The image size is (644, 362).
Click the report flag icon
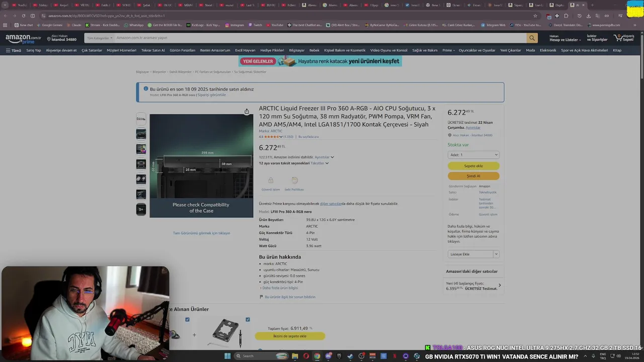coord(261,297)
